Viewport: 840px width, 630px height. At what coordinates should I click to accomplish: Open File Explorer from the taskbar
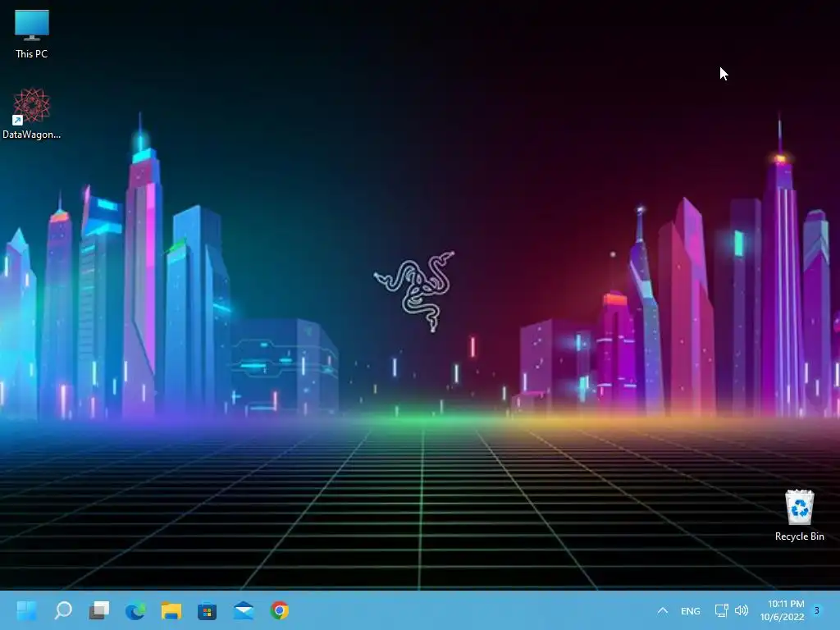coord(171,610)
